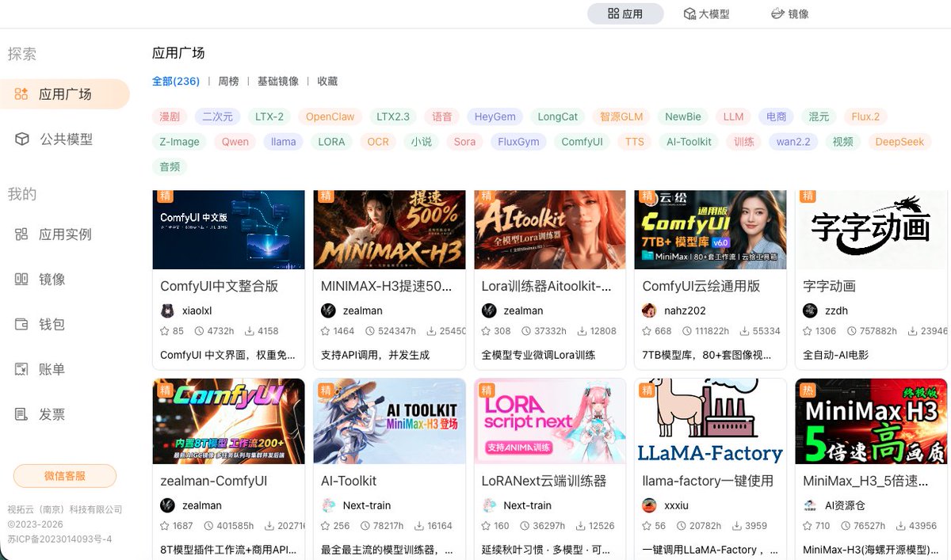Open the MiniMax H3 5倍速 thumbnail

871,421
